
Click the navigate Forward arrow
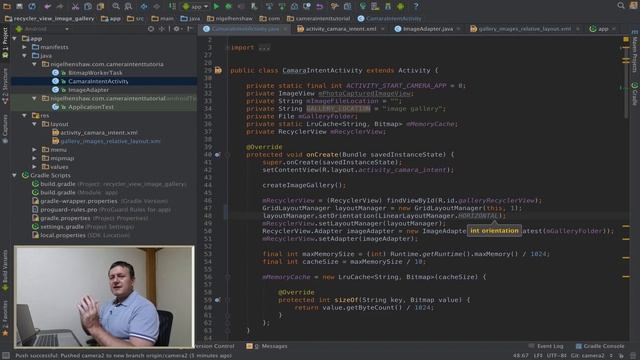click(156, 6)
